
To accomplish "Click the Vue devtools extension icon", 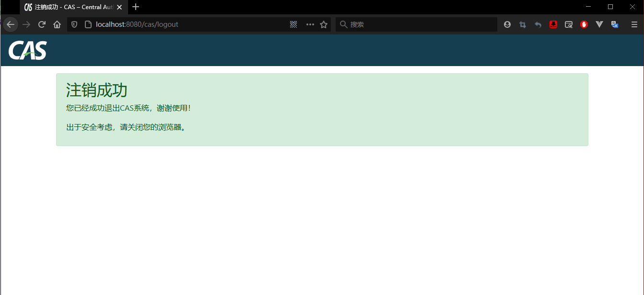I will pos(599,24).
